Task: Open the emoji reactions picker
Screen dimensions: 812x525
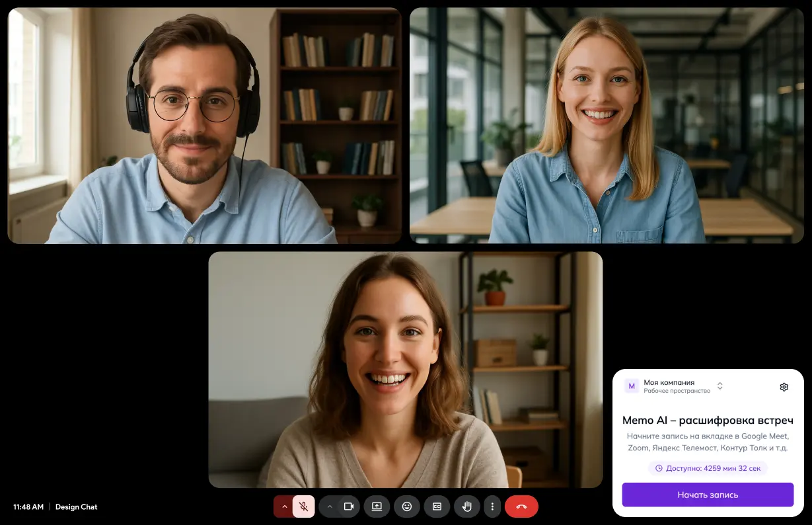Action: click(407, 506)
